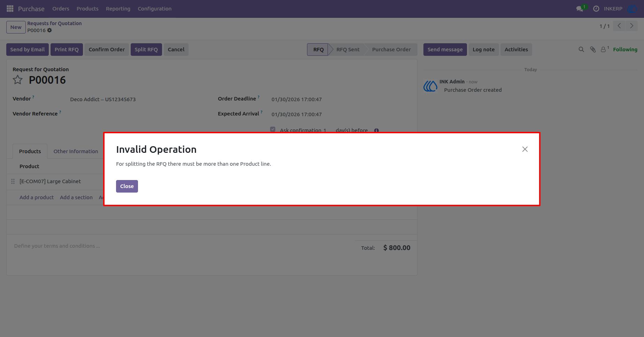Select Purchase Order status stage

(x=391, y=50)
